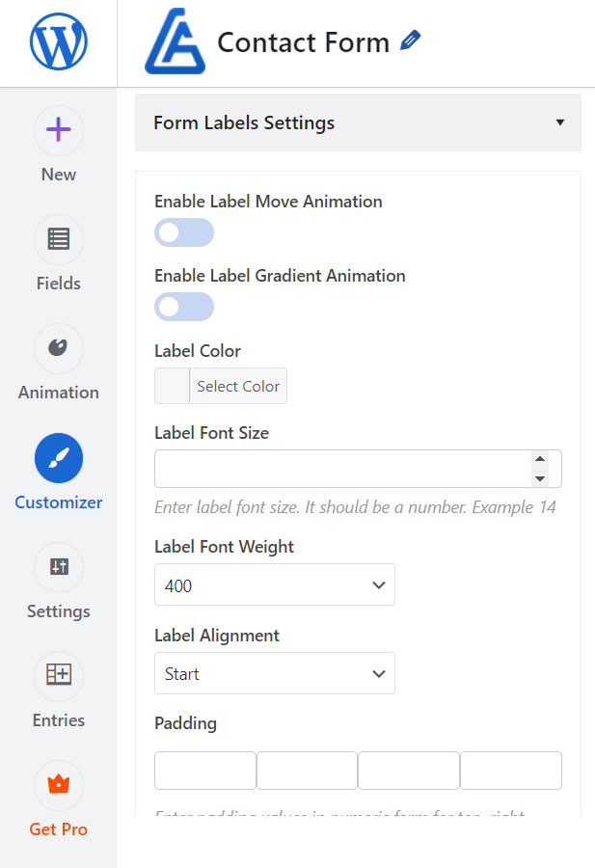Click the WordPress logo icon
The width and height of the screenshot is (595, 868).
[x=58, y=42]
